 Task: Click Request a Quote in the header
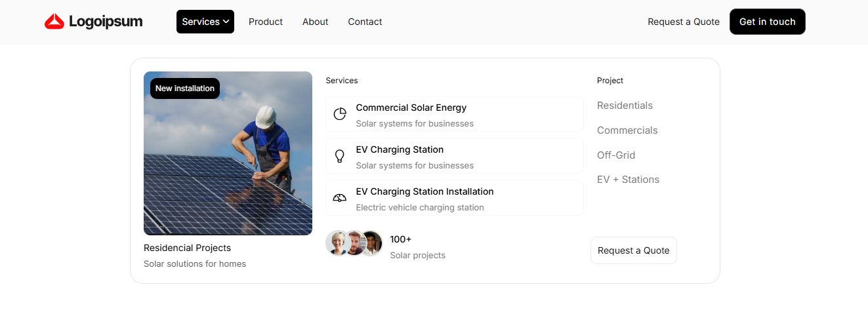click(684, 22)
